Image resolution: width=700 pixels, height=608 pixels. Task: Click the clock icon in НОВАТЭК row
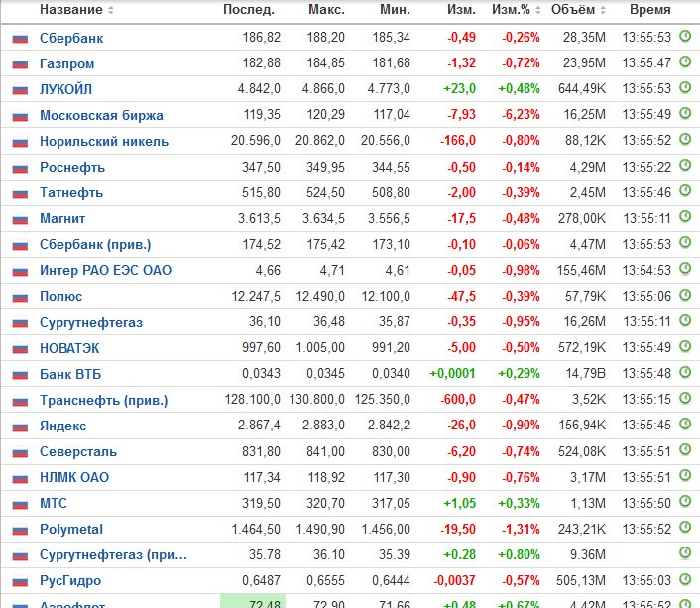685,346
